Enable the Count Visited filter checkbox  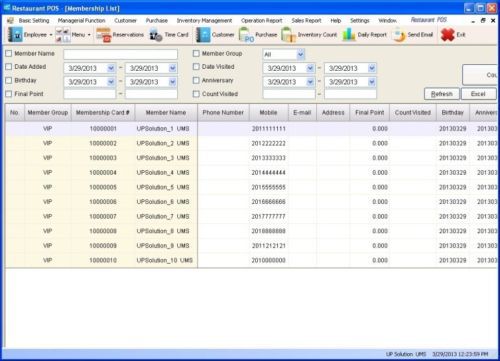pyautogui.click(x=196, y=94)
